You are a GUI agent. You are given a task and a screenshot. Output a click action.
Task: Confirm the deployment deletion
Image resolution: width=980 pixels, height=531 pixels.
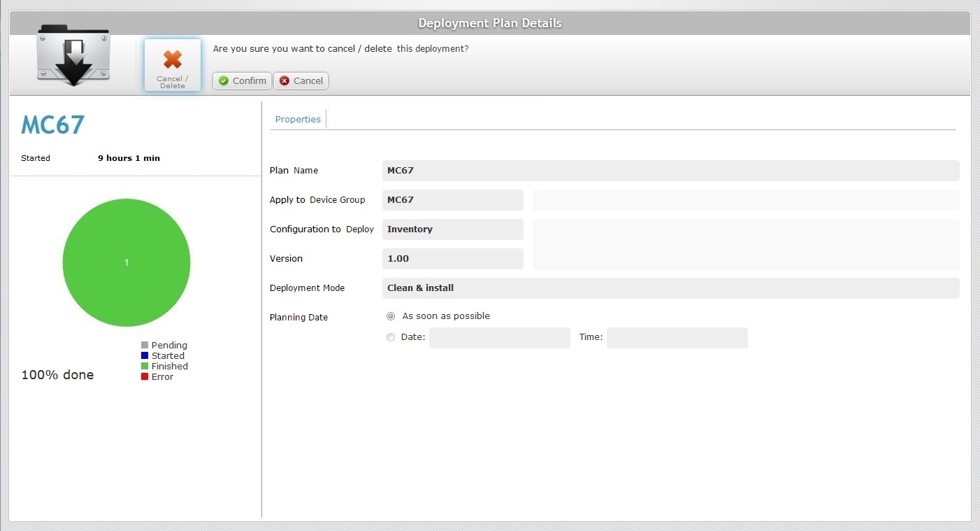click(242, 80)
